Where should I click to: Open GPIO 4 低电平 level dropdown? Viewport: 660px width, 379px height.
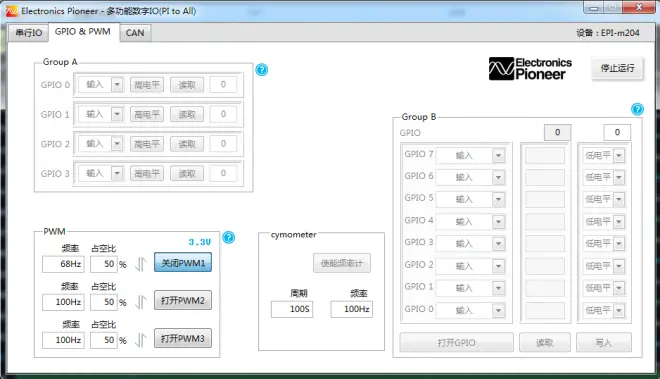pos(619,222)
